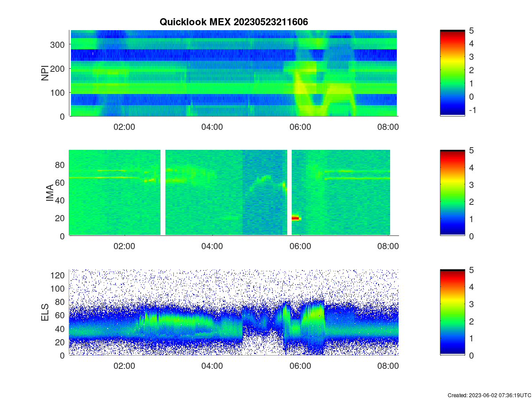Click the 60 tick on ELS axis
This screenshot has height=399, width=532.
61,315
